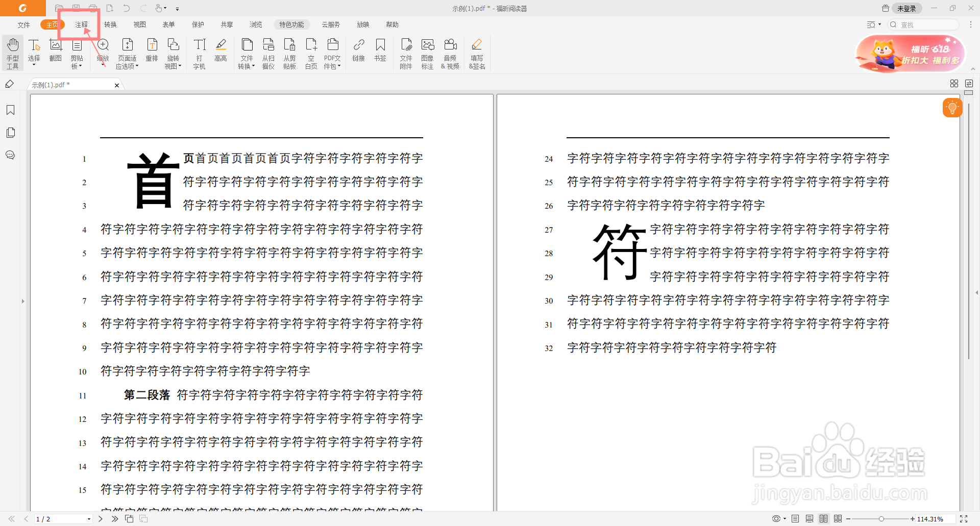This screenshot has width=980, height=526.
Task: Expand the left navigation panel arrow
Action: coord(23,302)
